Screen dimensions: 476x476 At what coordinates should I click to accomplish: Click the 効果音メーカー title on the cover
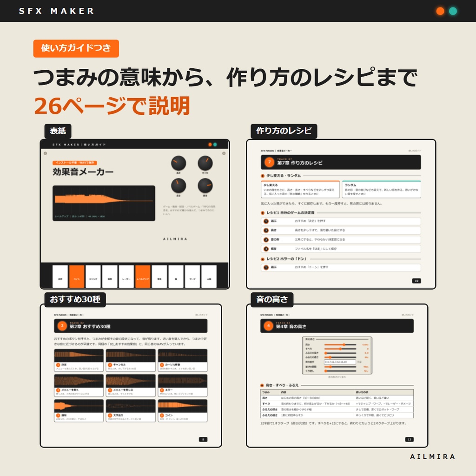tap(83, 172)
